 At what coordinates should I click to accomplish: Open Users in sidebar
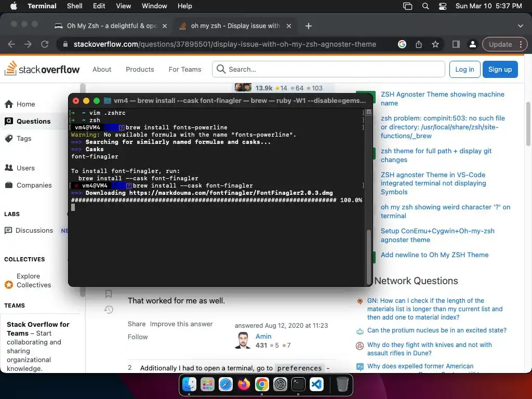(x=20, y=168)
